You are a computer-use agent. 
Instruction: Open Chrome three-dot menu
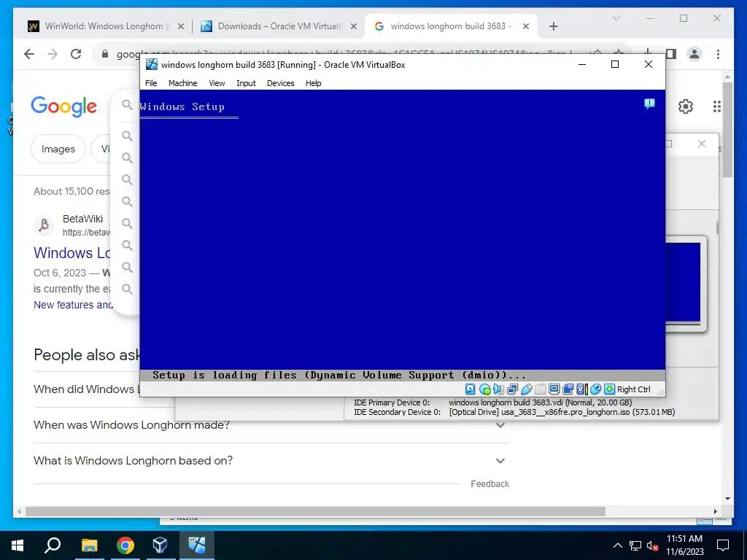718,54
